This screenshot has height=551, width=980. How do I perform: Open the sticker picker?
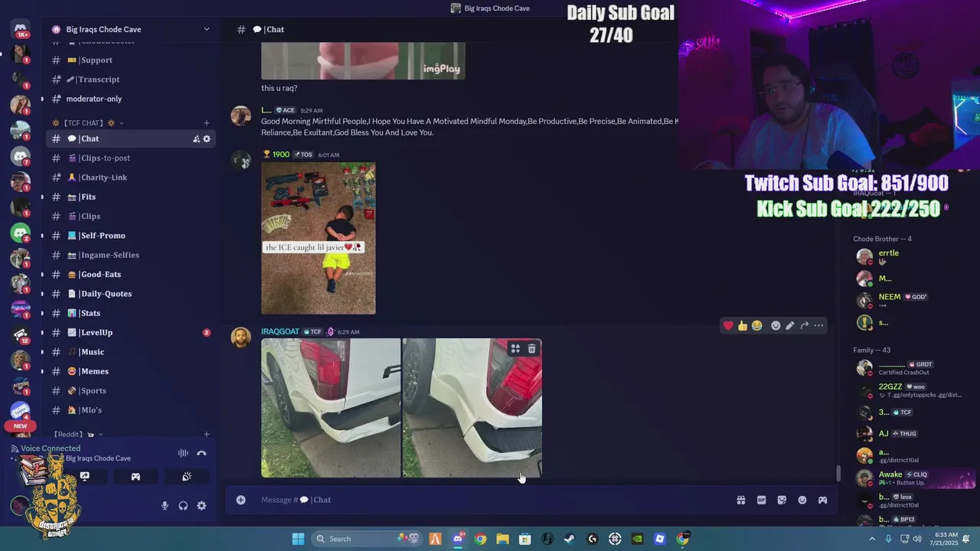tap(782, 500)
